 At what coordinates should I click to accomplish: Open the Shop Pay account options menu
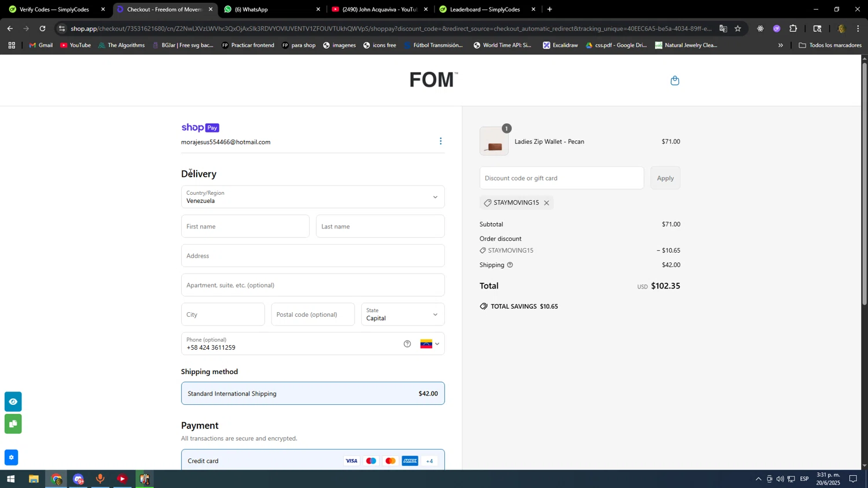coord(440,142)
